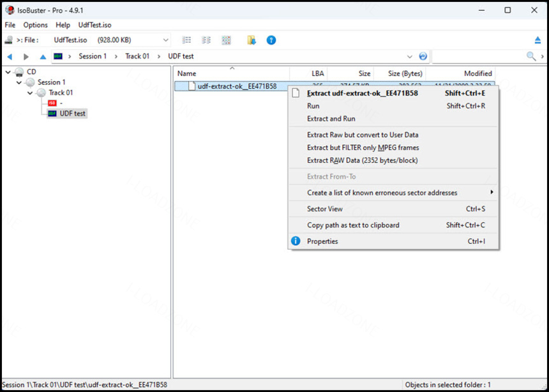Image resolution: width=549 pixels, height=392 pixels.
Task: Open Properties from context menu
Action: pyautogui.click(x=393, y=241)
